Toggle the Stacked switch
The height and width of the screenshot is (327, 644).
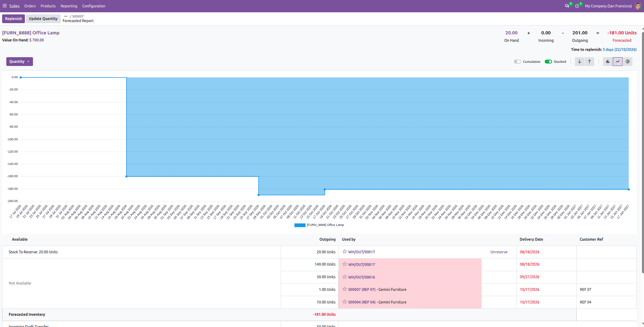pos(548,61)
